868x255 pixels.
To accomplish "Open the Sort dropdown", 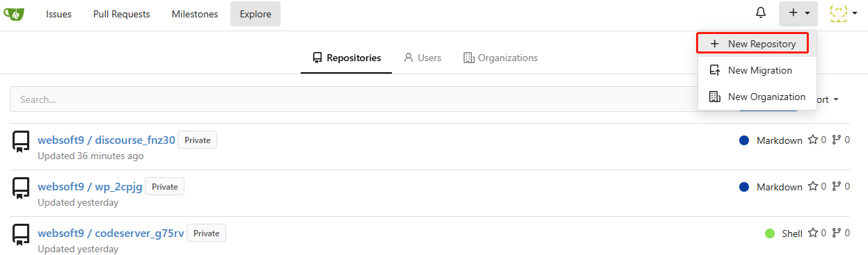I will pos(826,99).
